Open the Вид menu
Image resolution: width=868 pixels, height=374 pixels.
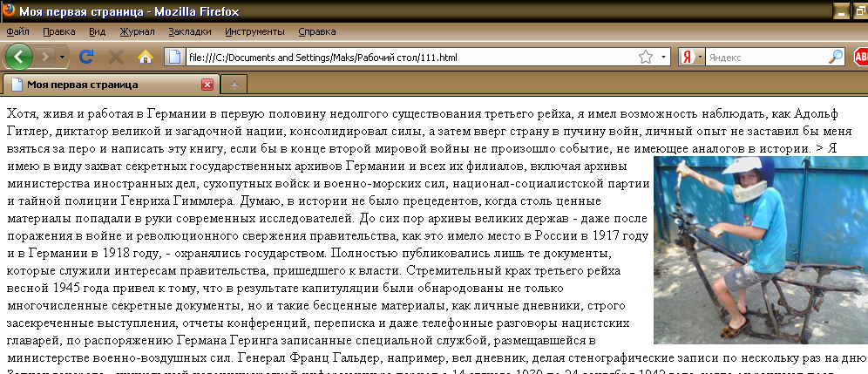(98, 31)
